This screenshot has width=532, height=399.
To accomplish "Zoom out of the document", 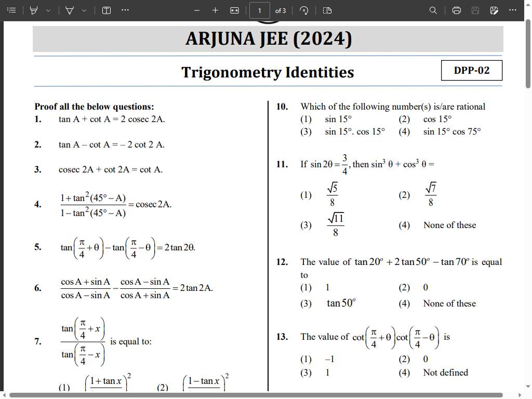I will click(196, 10).
